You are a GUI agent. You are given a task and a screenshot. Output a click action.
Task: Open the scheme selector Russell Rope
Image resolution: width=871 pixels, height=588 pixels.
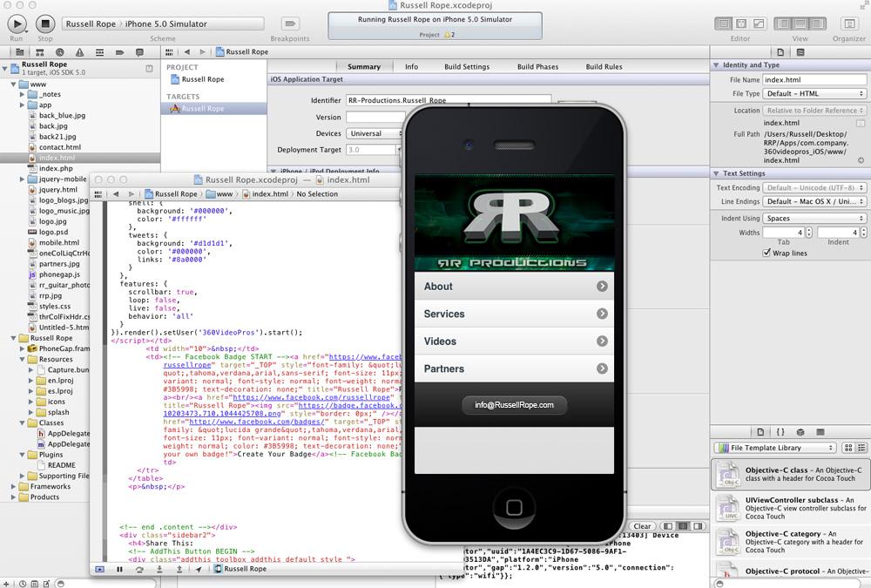point(91,24)
